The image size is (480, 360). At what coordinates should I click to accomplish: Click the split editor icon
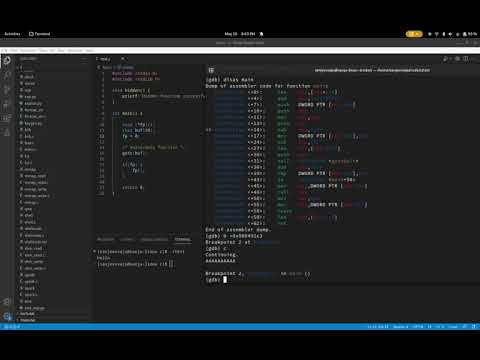point(466,59)
